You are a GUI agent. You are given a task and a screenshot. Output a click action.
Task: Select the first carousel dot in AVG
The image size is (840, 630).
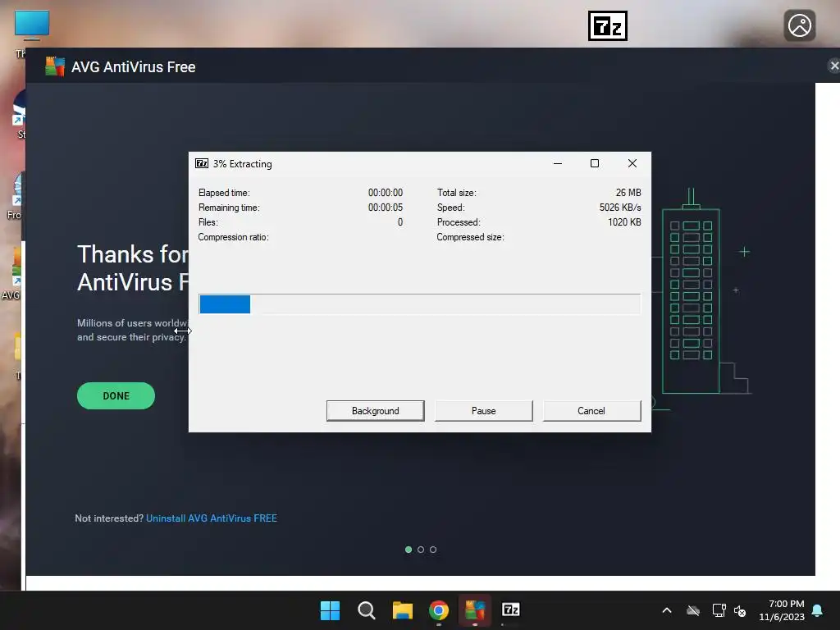409,550
